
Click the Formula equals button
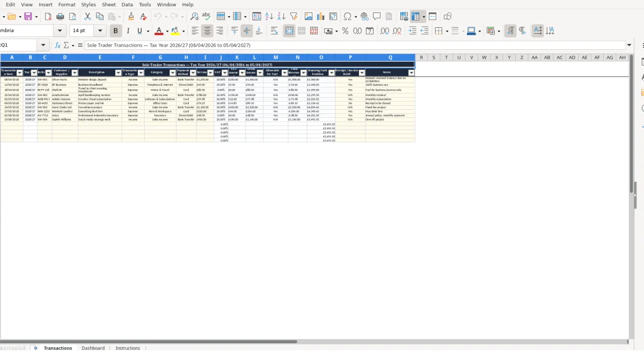tap(80, 46)
